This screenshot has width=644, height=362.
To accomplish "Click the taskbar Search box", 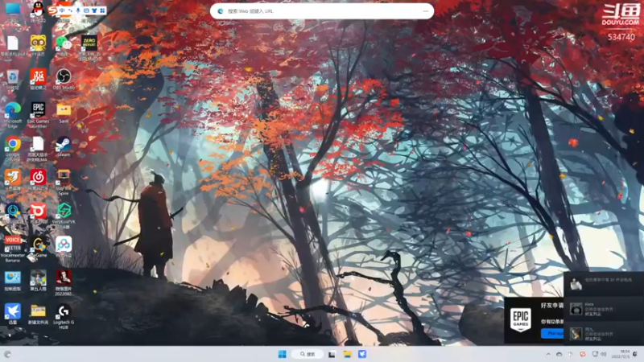I will coord(308,354).
